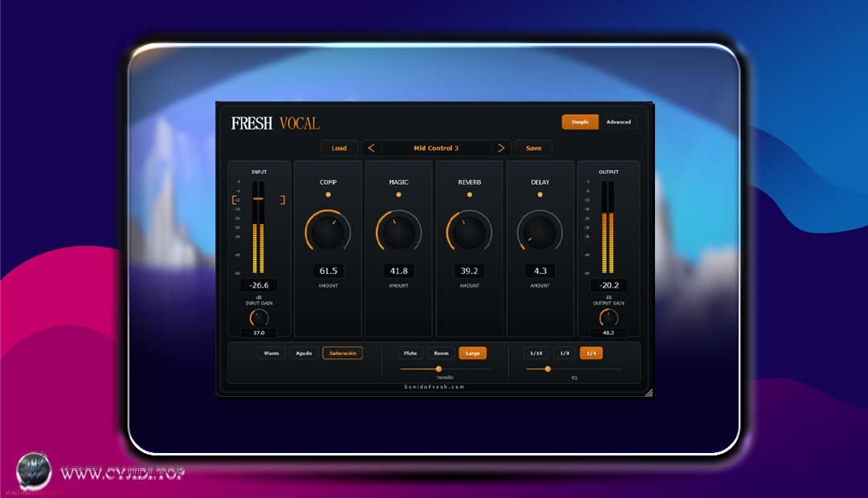Set delay time to 1/8
The image size is (868, 498).
[x=565, y=353]
